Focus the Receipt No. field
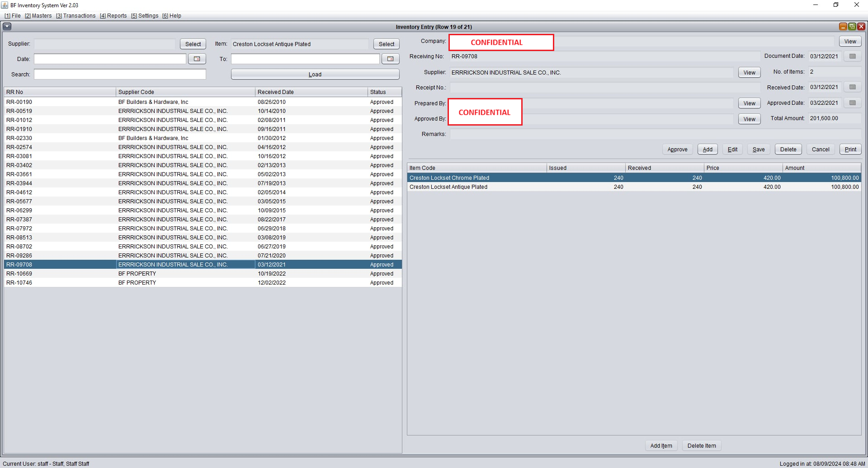This screenshot has height=468, width=868. click(x=605, y=88)
